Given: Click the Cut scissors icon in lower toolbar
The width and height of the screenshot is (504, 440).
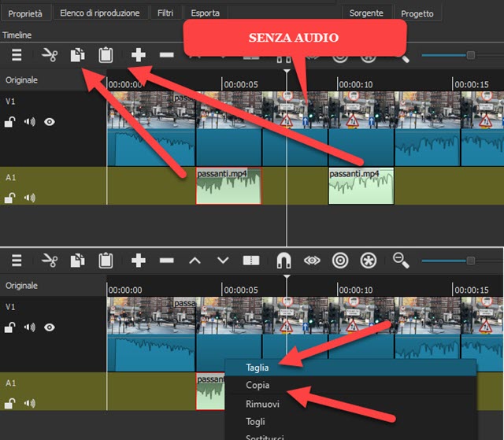Looking at the screenshot, I should (50, 261).
